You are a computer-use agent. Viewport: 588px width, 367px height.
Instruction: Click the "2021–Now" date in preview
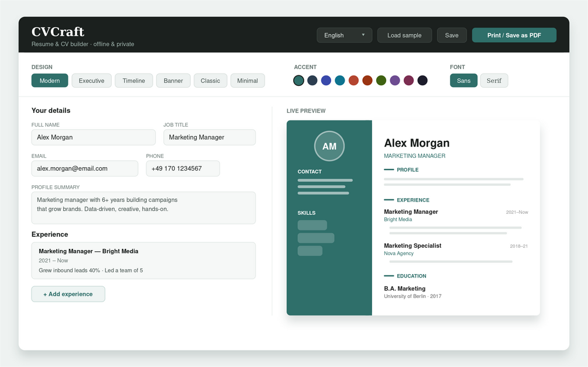point(517,212)
